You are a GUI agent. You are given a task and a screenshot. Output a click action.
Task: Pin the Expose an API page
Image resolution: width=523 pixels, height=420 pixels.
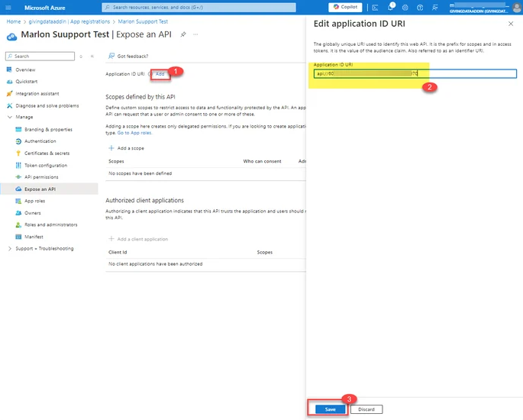tap(183, 34)
